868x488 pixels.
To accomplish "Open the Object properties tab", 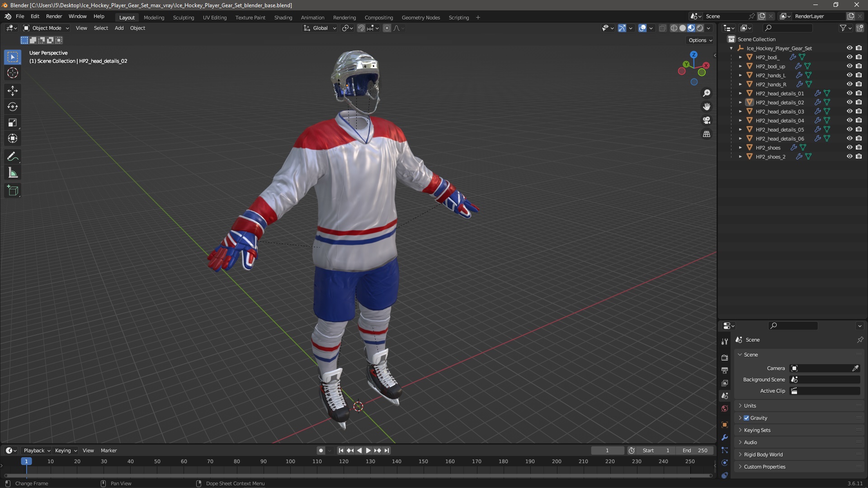I will point(725,425).
